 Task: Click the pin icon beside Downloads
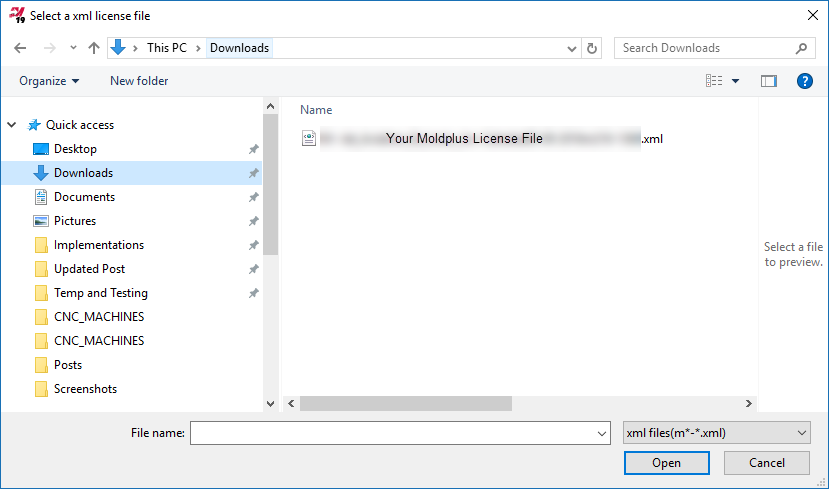tap(254, 173)
